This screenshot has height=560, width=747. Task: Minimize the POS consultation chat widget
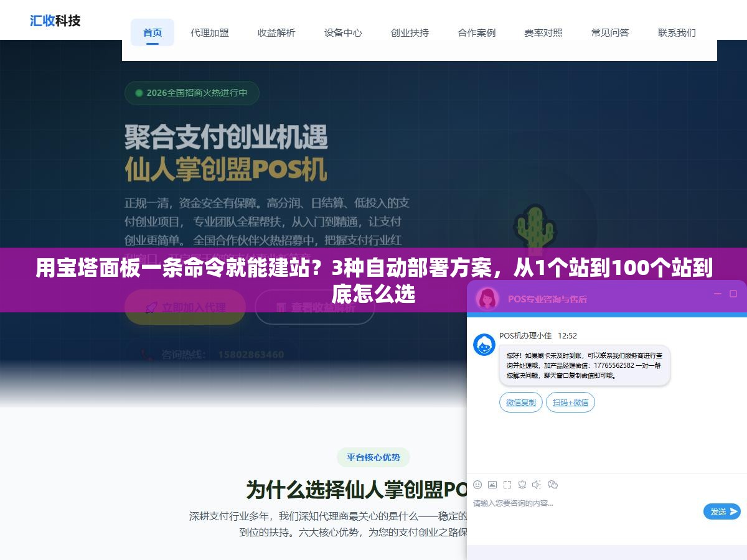[x=717, y=294]
